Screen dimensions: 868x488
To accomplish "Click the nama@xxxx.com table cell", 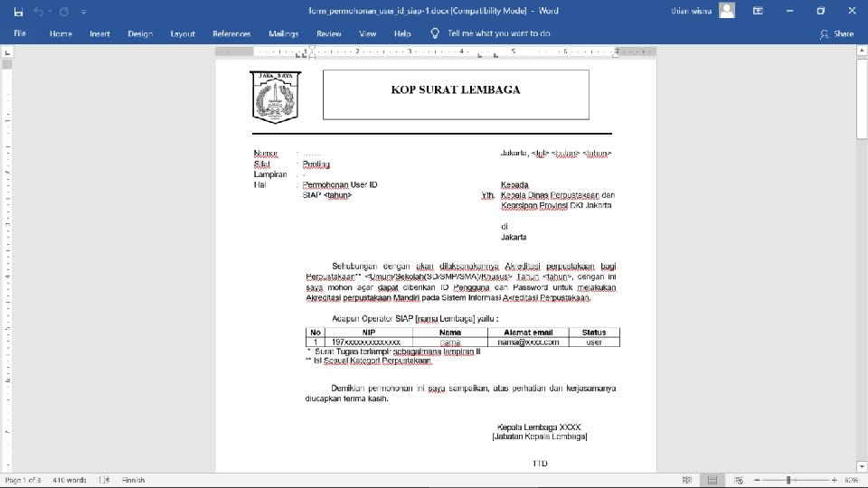I will tap(528, 343).
